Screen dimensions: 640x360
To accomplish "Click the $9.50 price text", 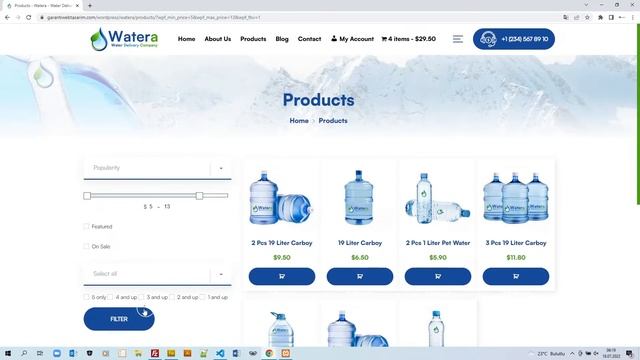I will [x=282, y=258].
